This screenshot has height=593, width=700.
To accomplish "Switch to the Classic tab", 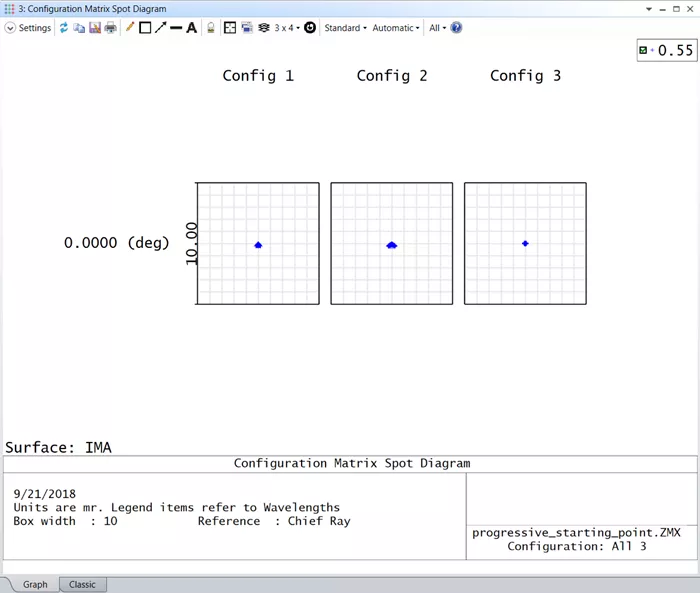I will 82,584.
